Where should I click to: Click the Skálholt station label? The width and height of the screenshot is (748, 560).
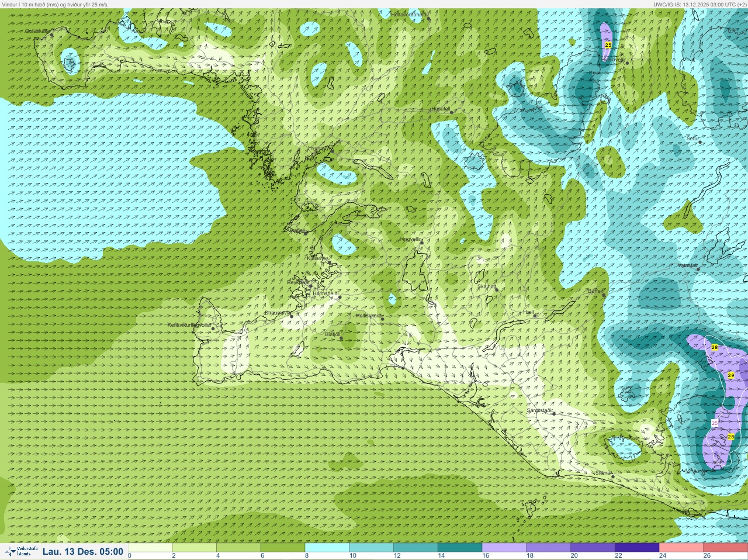(487, 286)
